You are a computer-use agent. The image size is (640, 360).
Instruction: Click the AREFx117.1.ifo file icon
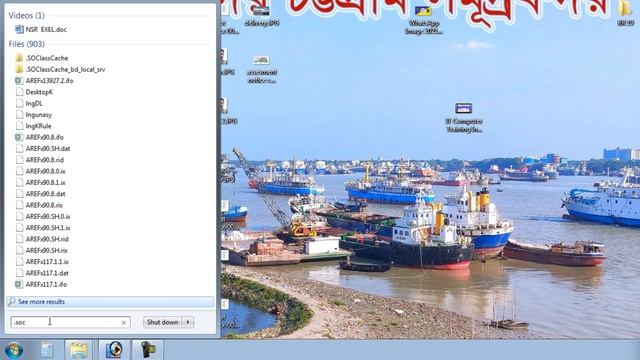19,284
